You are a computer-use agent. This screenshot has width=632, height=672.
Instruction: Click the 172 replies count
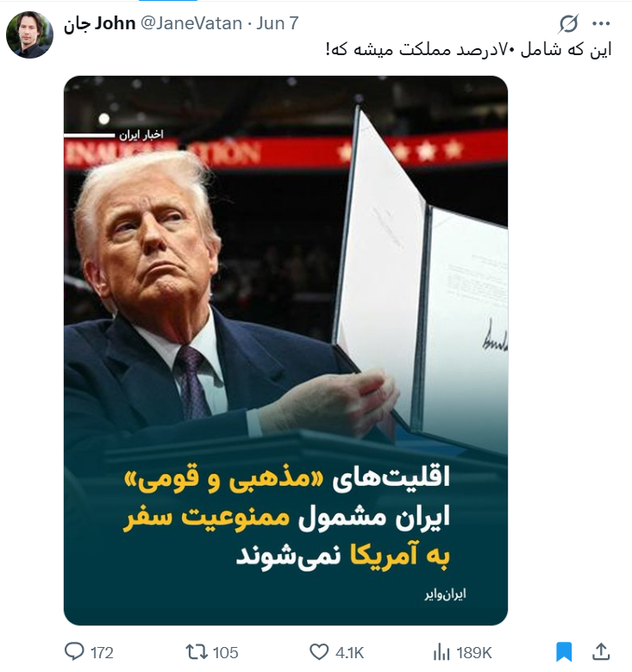[102, 653]
